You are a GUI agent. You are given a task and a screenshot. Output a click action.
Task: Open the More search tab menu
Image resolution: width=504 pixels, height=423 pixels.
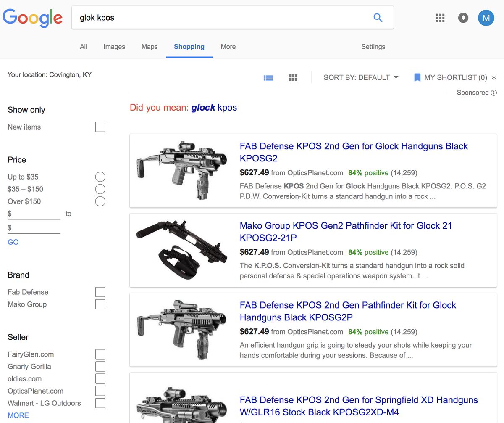click(x=228, y=47)
